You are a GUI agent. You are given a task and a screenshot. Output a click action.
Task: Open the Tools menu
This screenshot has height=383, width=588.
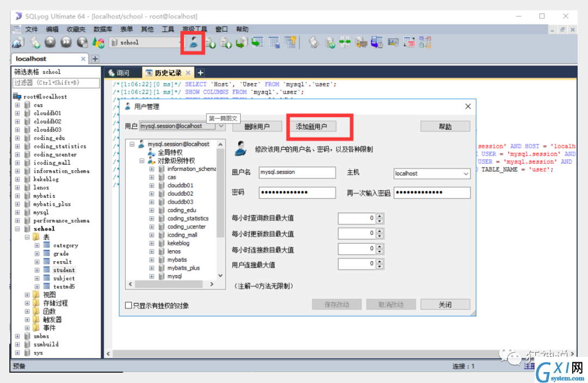click(168, 29)
